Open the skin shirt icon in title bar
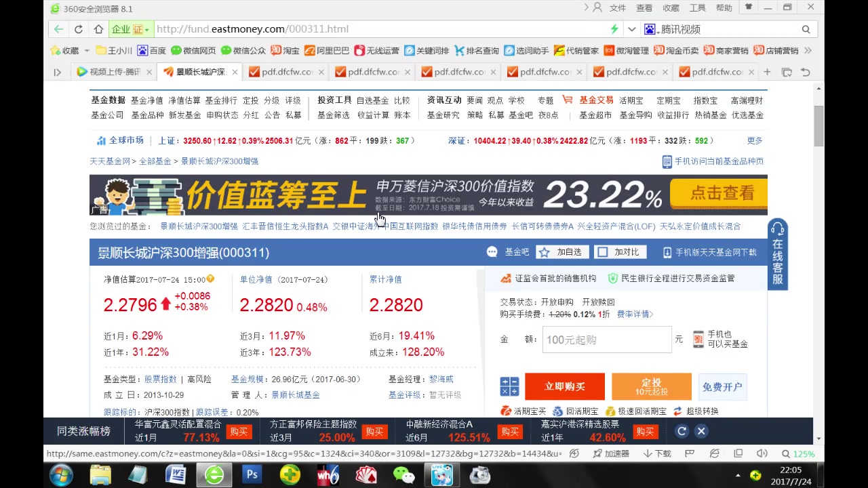Screen dimensions: 868x488 coord(749,7)
